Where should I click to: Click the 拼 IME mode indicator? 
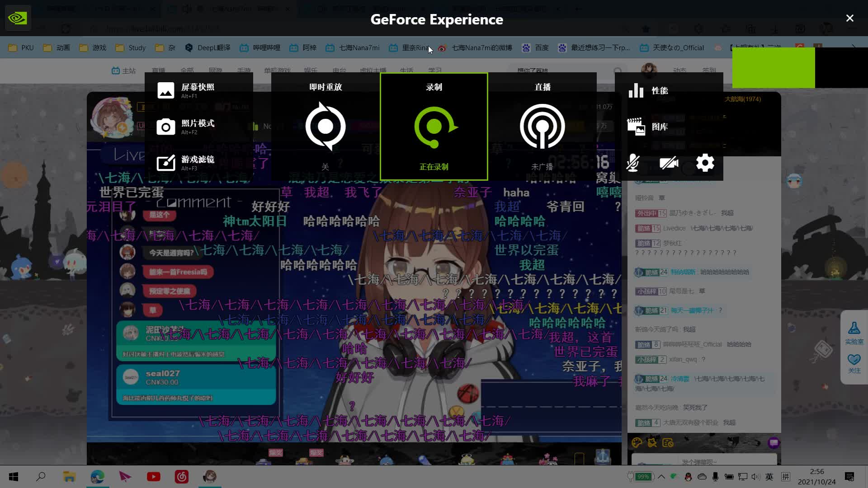(786, 477)
